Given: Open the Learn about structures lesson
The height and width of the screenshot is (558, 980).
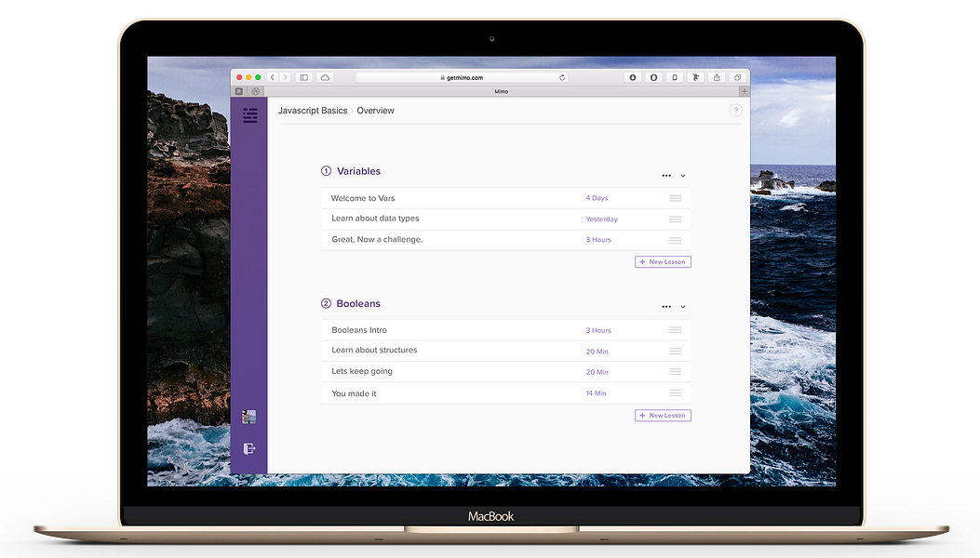Looking at the screenshot, I should click(506, 352).
